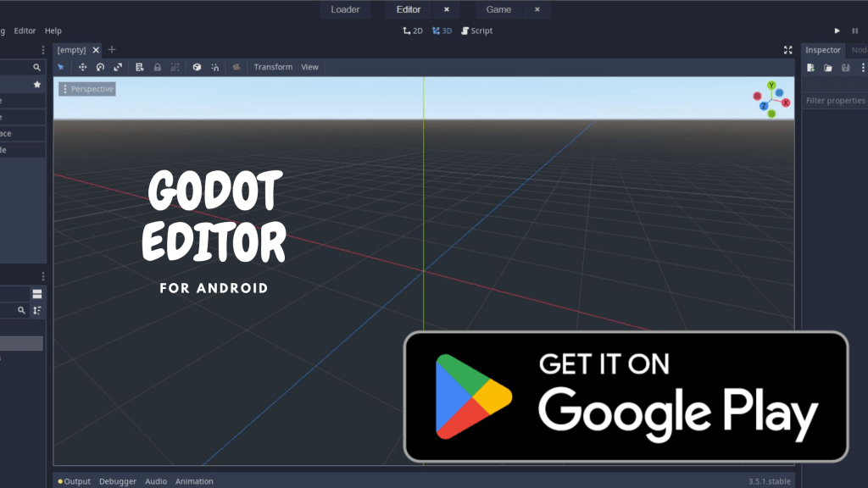This screenshot has height=488, width=868.
Task: Select the Rotate tool
Action: (x=100, y=67)
